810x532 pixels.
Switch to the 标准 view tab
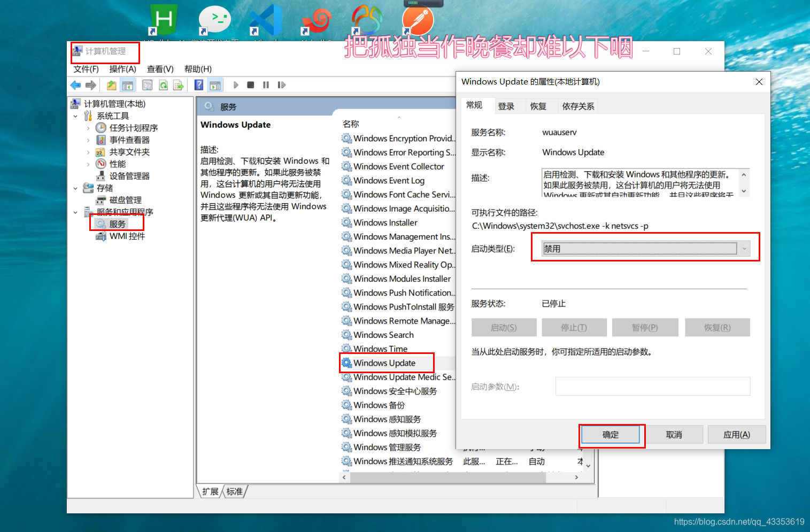[x=234, y=491]
